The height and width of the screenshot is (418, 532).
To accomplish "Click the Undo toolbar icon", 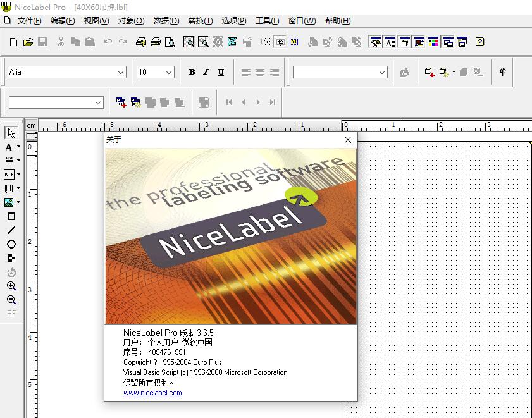I will click(x=108, y=41).
